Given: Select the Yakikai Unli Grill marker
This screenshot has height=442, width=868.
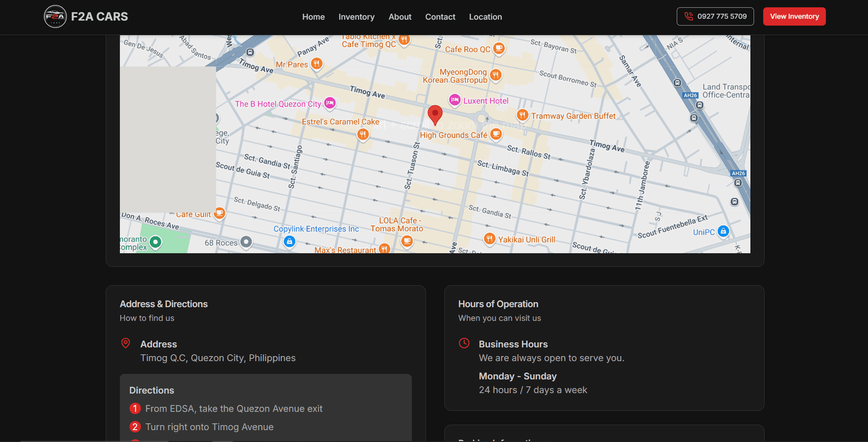Looking at the screenshot, I should click(x=490, y=239).
